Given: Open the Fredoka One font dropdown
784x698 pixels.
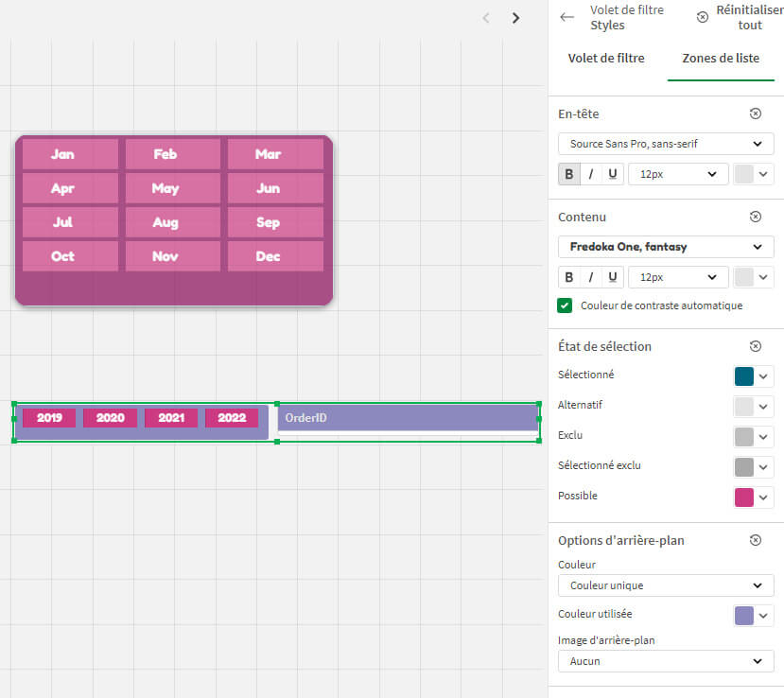Looking at the screenshot, I should (x=665, y=246).
